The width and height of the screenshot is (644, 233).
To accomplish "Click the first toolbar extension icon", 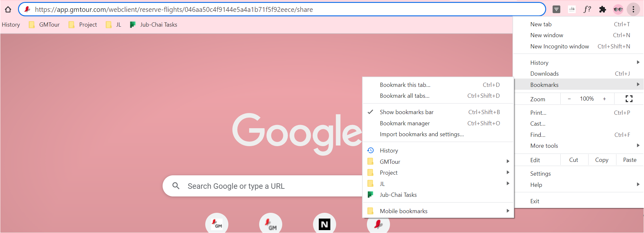I will tap(556, 9).
